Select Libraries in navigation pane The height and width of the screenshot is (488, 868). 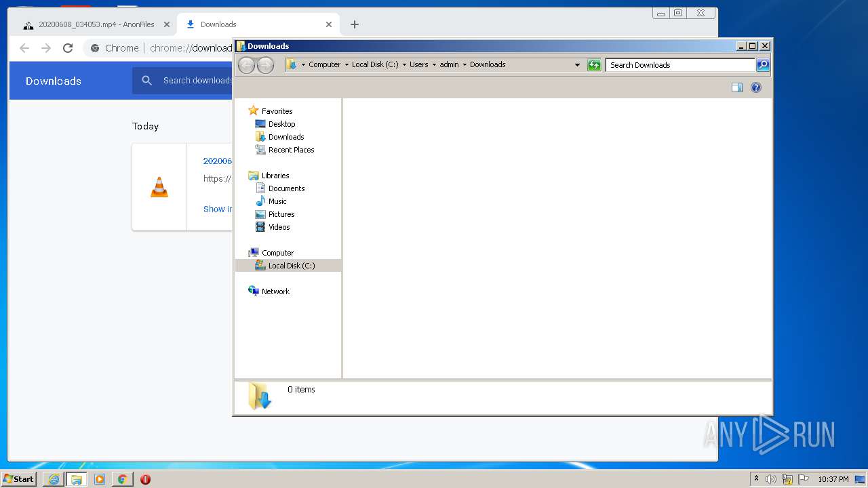(x=275, y=176)
